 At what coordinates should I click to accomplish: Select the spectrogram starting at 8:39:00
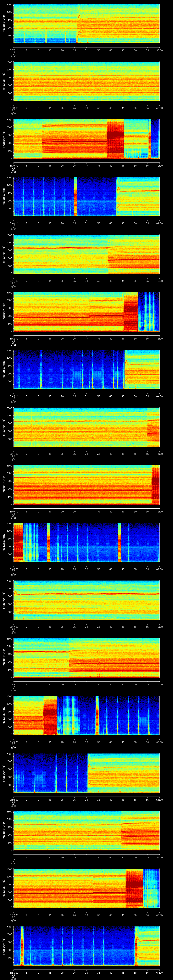click(86, 139)
